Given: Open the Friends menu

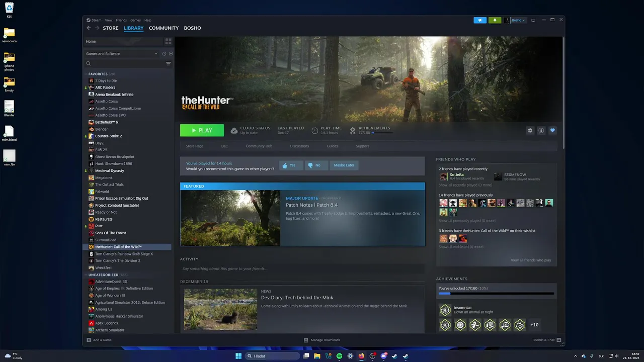Looking at the screenshot, I should 121,20.
